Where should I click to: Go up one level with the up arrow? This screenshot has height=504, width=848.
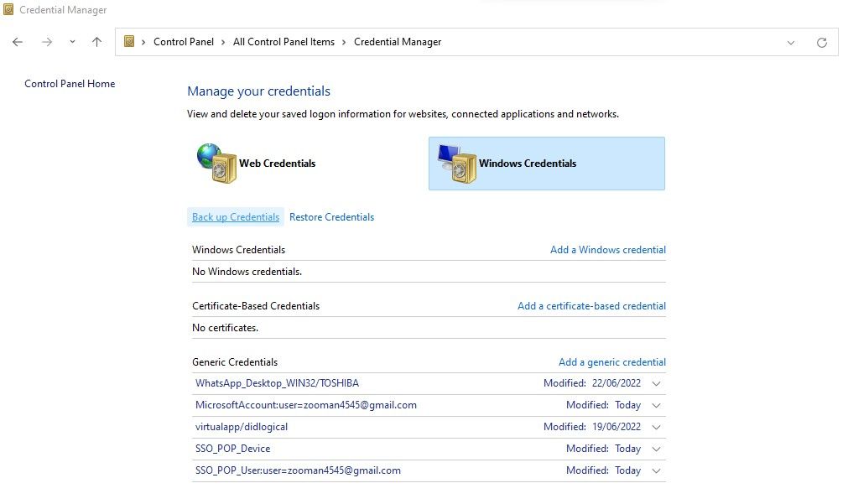point(96,41)
